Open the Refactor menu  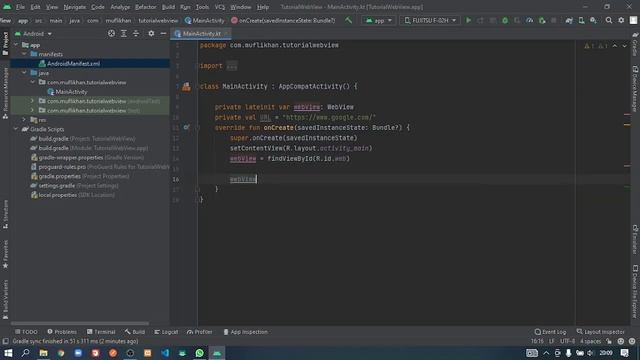(145, 7)
